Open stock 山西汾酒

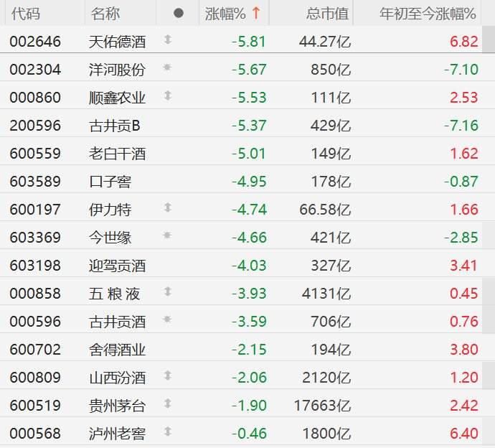tap(117, 377)
